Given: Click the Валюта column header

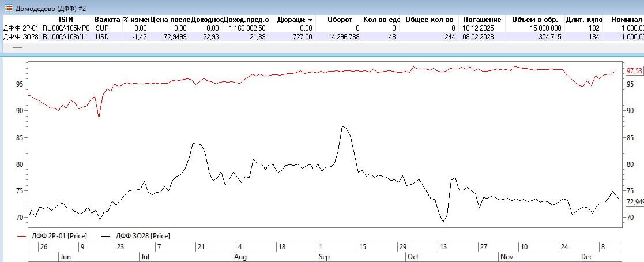Looking at the screenshot, I should click(107, 19).
